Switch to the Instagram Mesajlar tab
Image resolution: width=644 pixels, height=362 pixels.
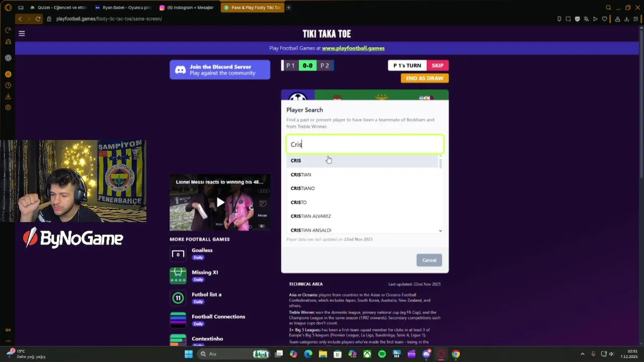click(187, 8)
